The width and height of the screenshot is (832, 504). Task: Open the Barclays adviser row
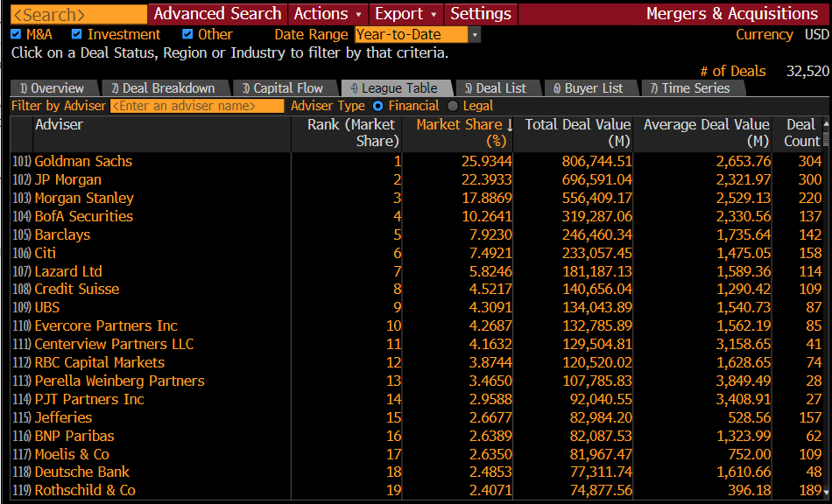(x=417, y=234)
